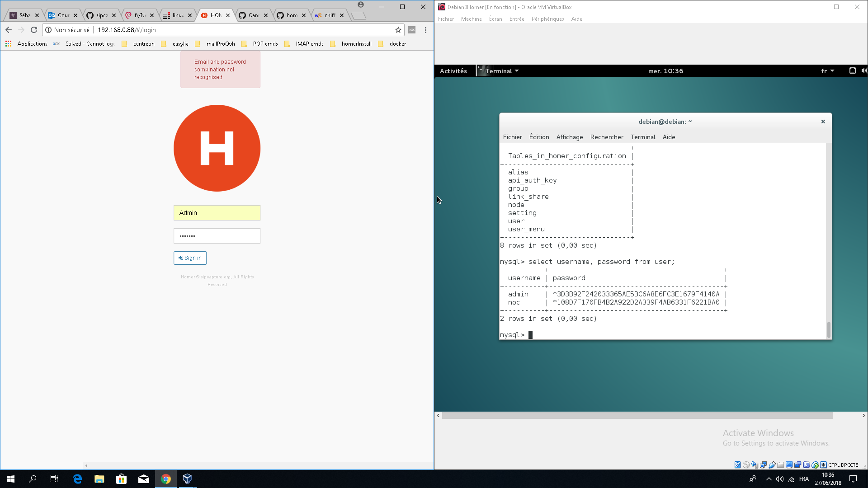Click the audio icon in VirtualBox status bar

click(754, 465)
